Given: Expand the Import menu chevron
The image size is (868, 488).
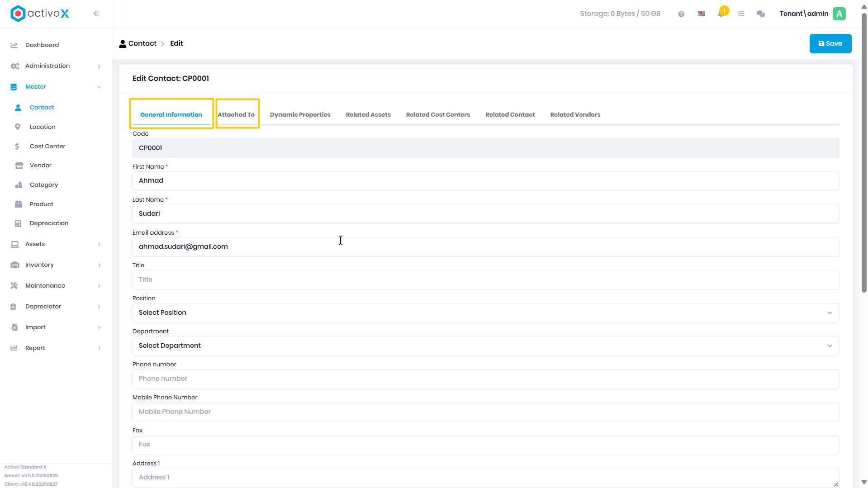Looking at the screenshot, I should 99,328.
